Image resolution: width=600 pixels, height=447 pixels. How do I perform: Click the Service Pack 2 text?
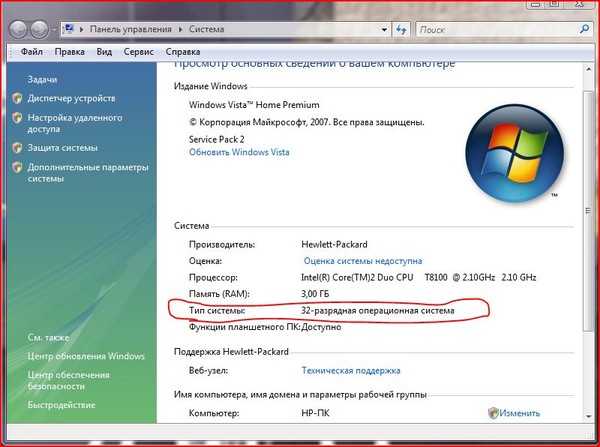217,140
